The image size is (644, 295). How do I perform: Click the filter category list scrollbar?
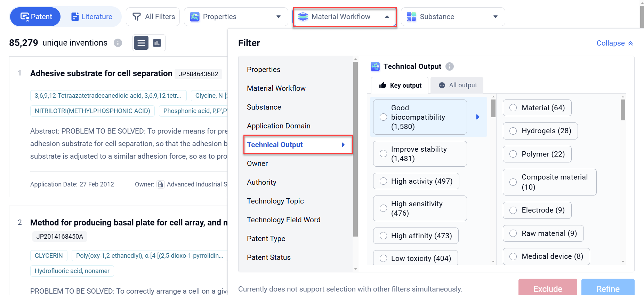coord(355,150)
